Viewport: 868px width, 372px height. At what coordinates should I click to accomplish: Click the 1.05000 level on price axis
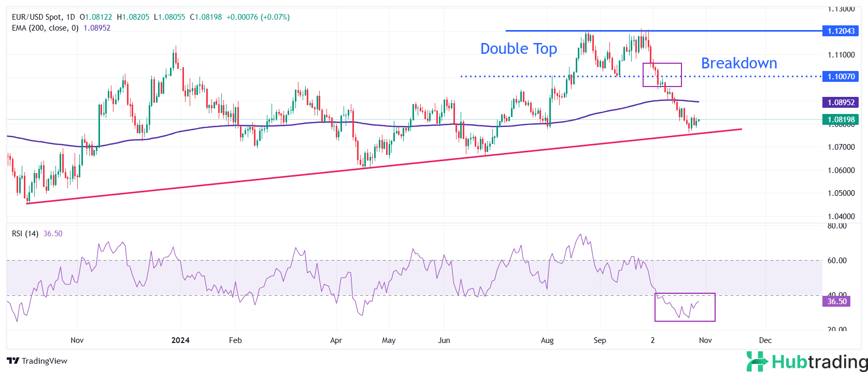click(841, 193)
